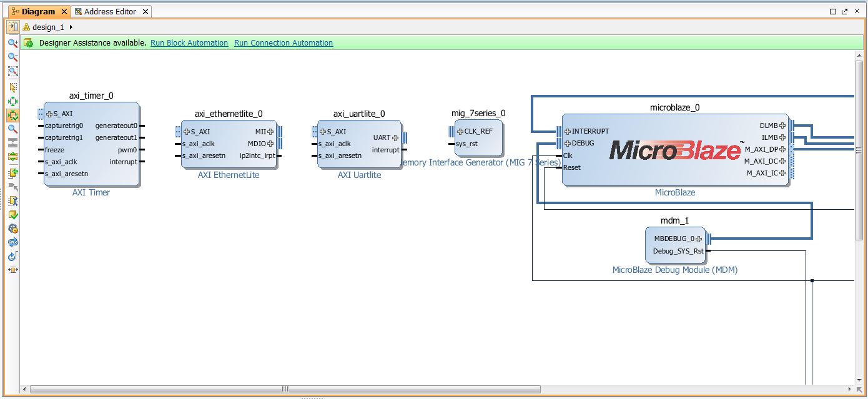Click the Regenerate Layout refresh icon
The width and height of the screenshot is (868, 399).
tap(12, 242)
